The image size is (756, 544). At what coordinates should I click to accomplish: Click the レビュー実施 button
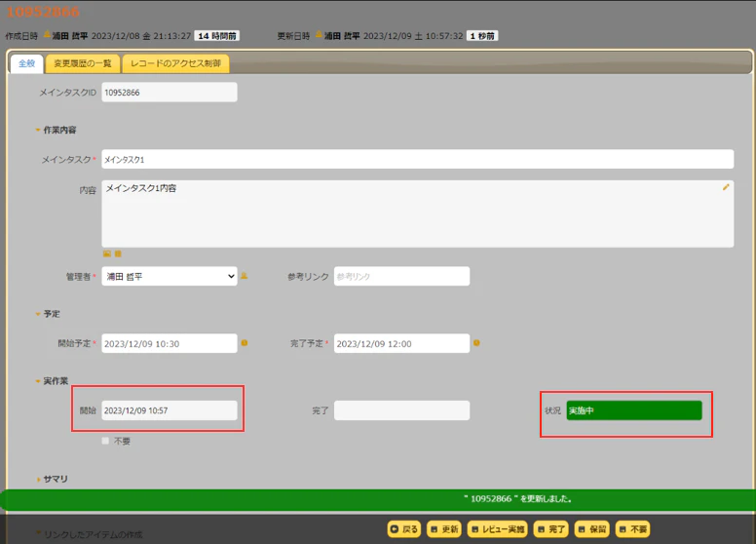click(x=498, y=529)
